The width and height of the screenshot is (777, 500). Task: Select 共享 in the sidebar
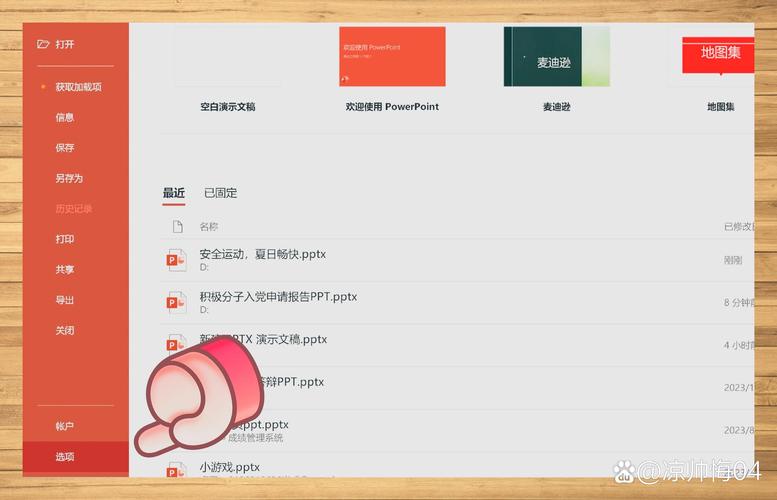[64, 270]
